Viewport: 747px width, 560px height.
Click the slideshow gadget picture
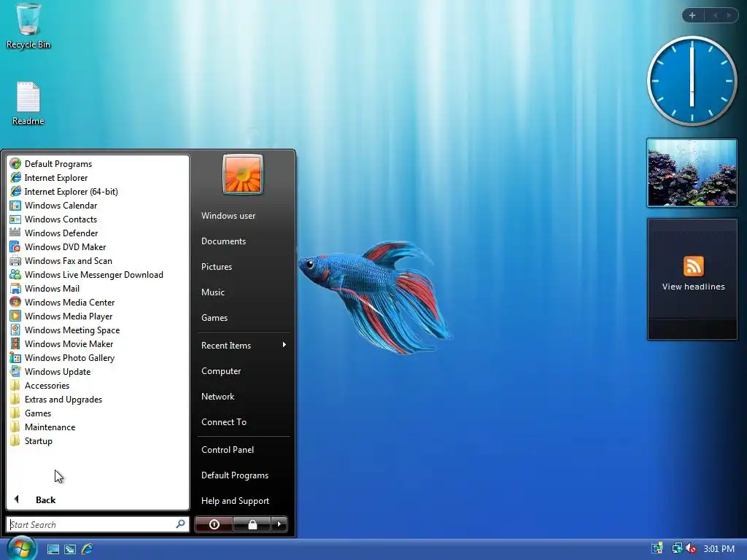coord(692,173)
